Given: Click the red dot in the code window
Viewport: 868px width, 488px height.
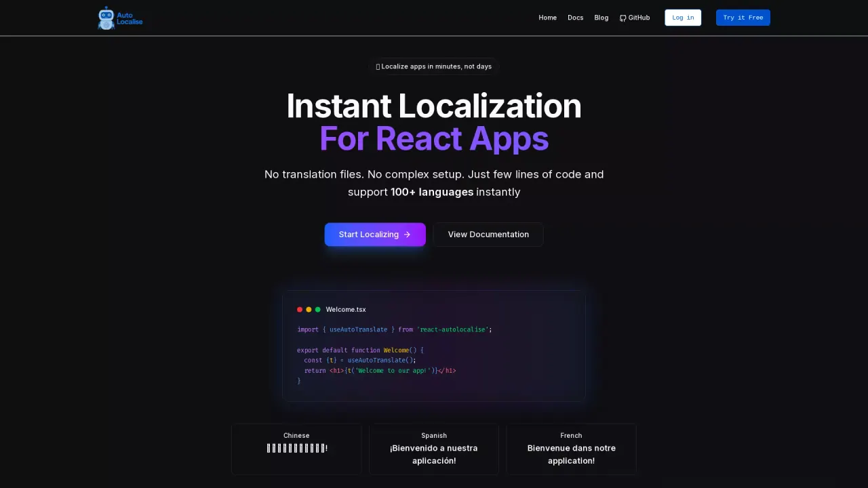Looking at the screenshot, I should (300, 310).
